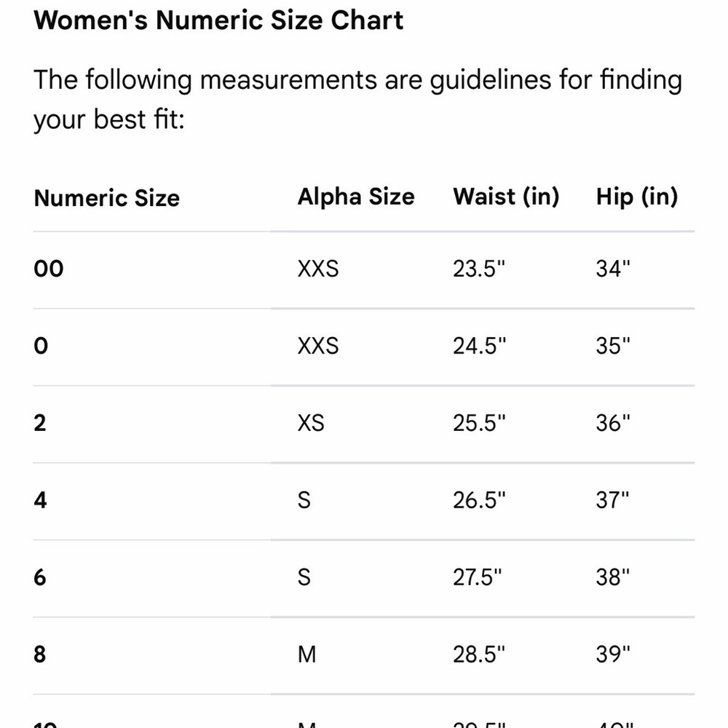
Task: Select the XS alpha size cell
Action: 311,423
